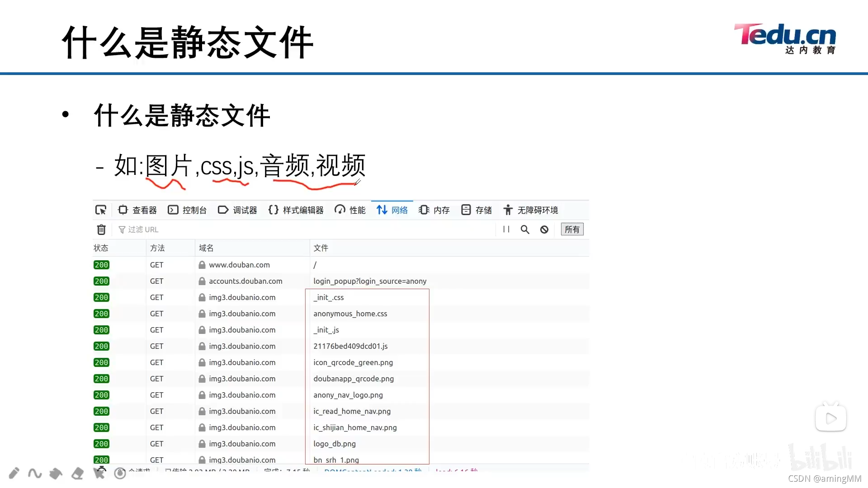868x488 pixels.
Task: Select the pencil annotation tool
Action: [x=14, y=473]
